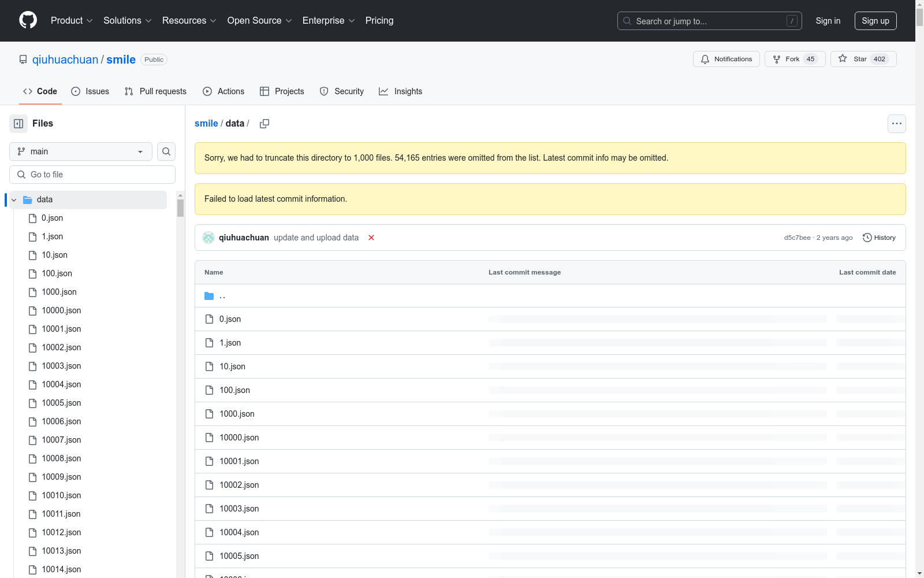The width and height of the screenshot is (924, 578).
Task: Click the red failed status X icon
Action: 371,238
